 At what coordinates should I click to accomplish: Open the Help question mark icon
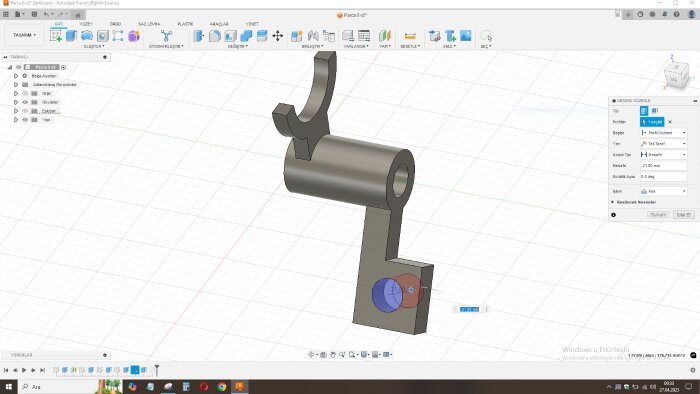pyautogui.click(x=677, y=14)
